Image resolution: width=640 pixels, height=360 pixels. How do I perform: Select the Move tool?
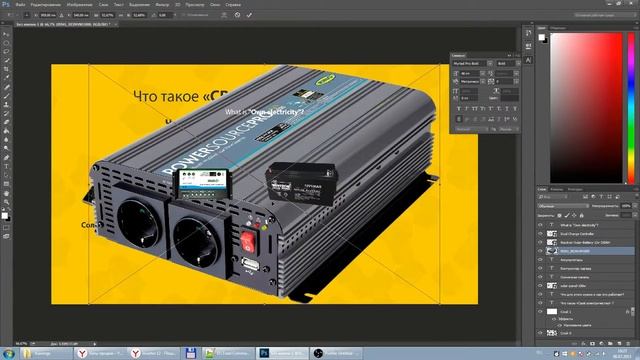coord(6,34)
